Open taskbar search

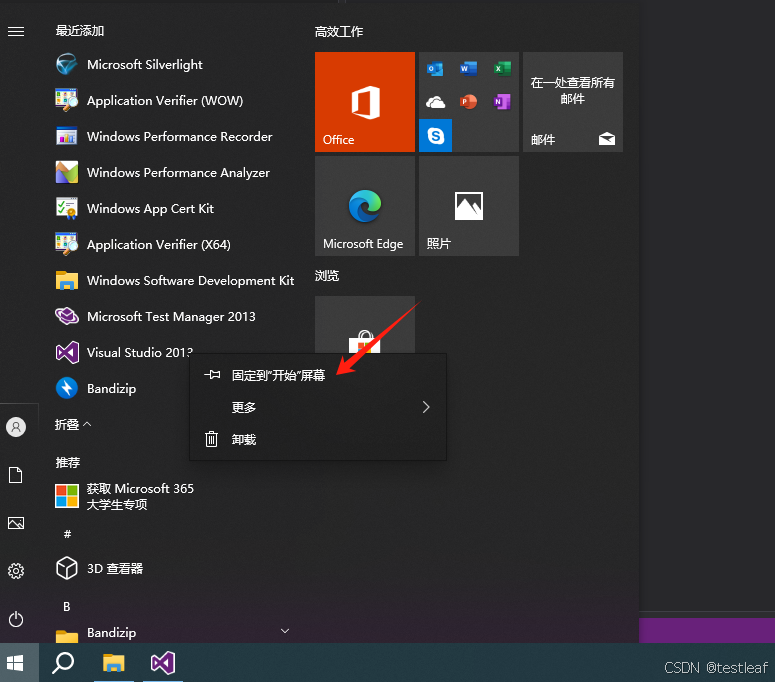point(63,663)
